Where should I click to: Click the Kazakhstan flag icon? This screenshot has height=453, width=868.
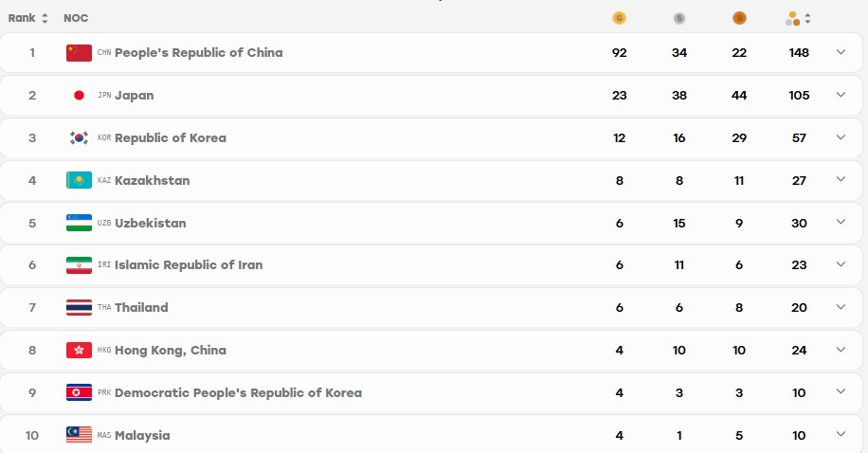(x=80, y=180)
